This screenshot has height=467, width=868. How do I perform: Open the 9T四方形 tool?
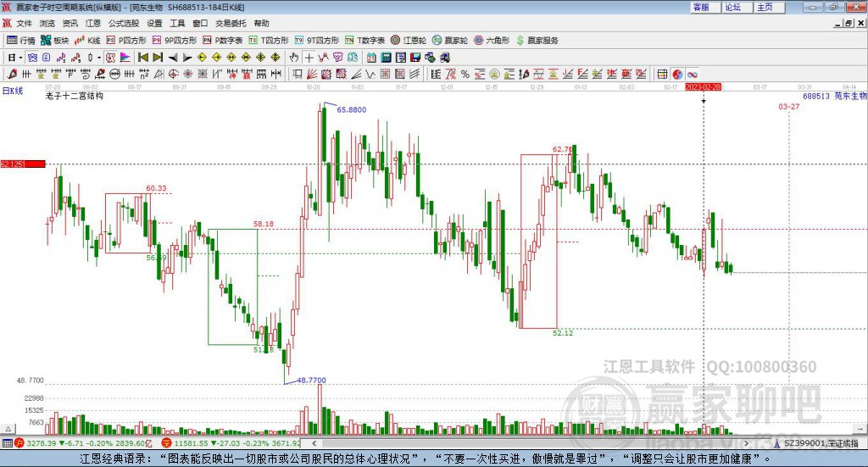(x=317, y=41)
